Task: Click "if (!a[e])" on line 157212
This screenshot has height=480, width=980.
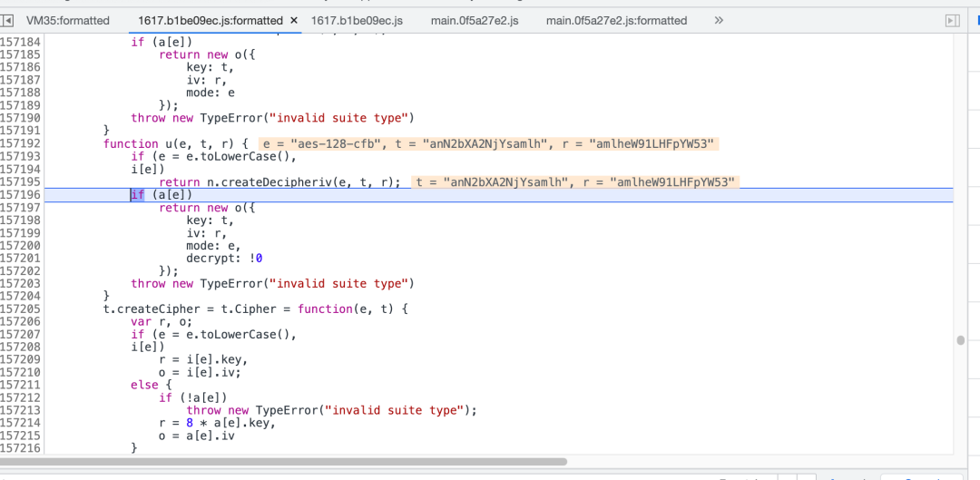Action: pos(193,398)
